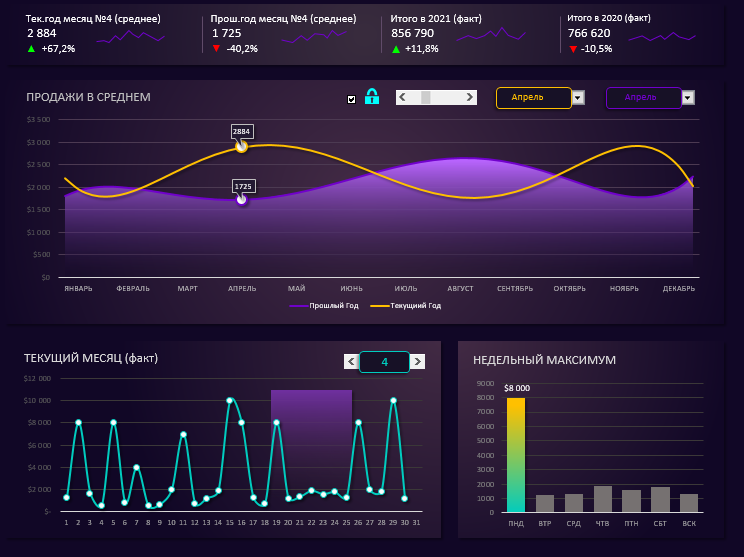Click the cyan padlock icon
This screenshot has height=557, width=744.
tap(372, 97)
